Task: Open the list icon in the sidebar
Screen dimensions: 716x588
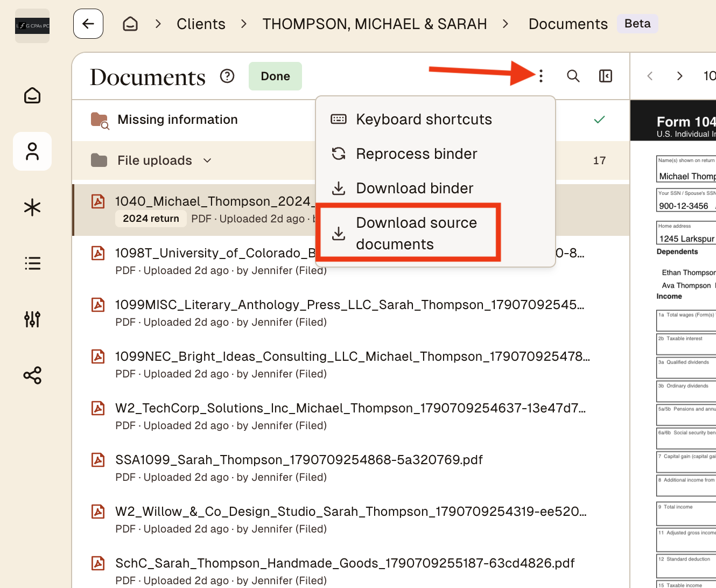Action: pos(32,263)
